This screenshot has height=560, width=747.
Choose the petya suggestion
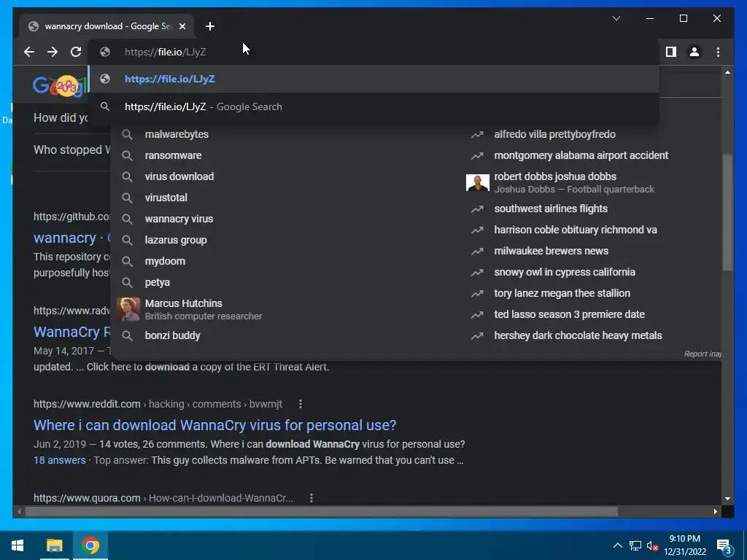point(158,282)
